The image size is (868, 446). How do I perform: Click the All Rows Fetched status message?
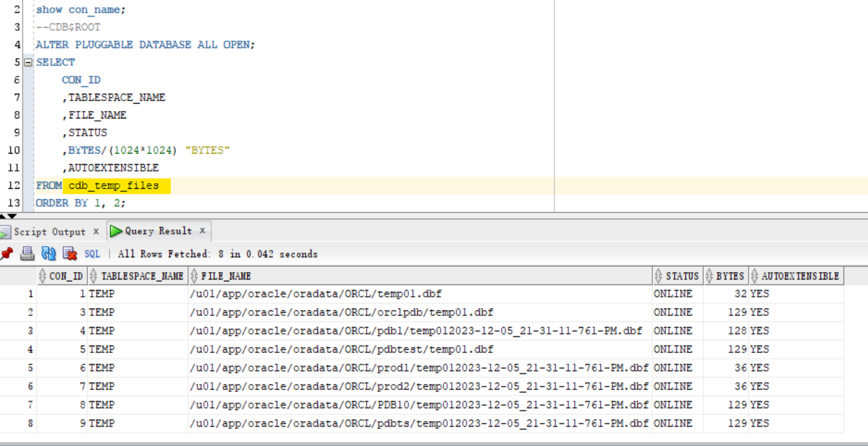(218, 254)
